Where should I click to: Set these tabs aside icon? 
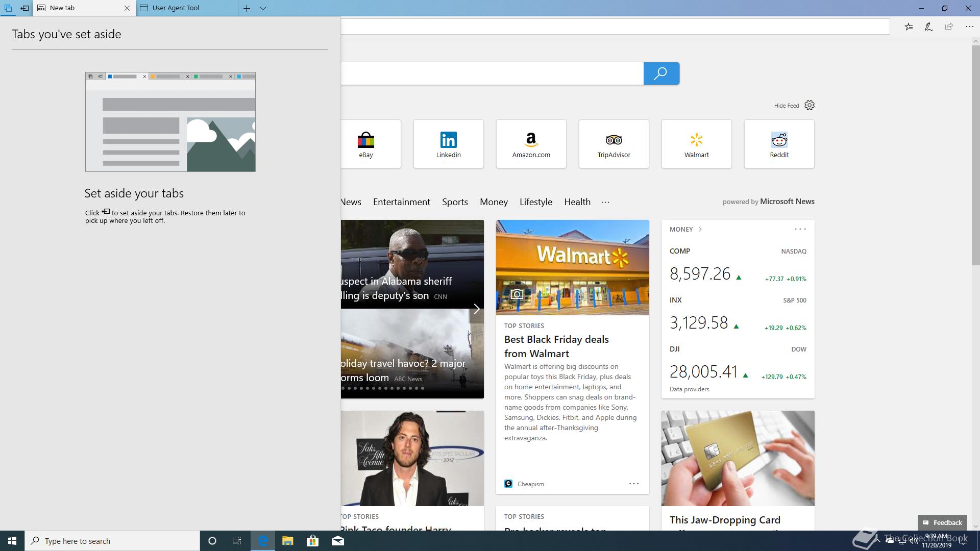coord(24,8)
